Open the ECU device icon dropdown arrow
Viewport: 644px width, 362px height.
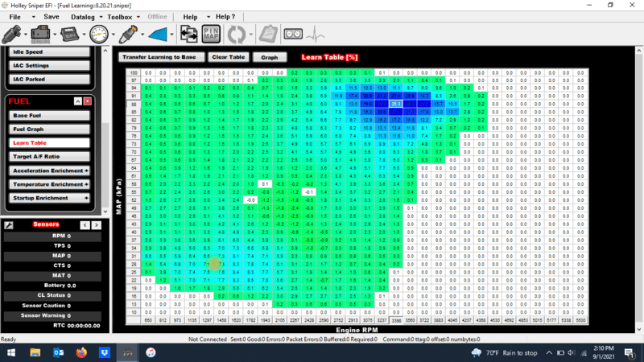point(84,35)
